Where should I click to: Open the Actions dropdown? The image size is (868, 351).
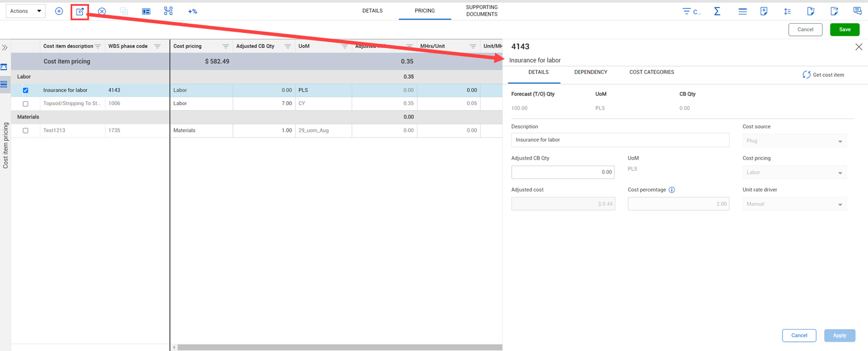pyautogui.click(x=26, y=11)
